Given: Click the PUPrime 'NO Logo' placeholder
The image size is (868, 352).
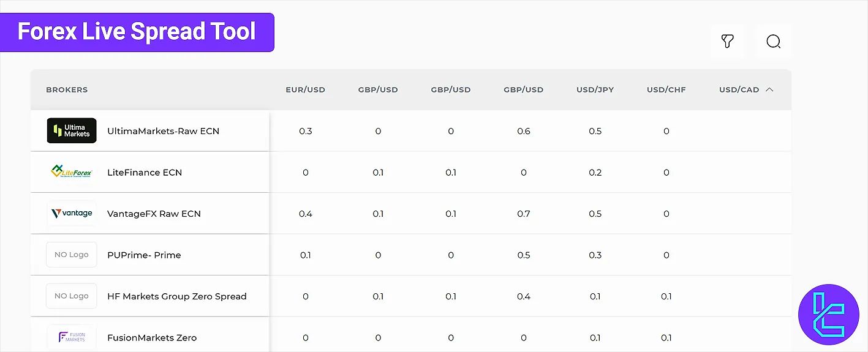Looking at the screenshot, I should click(x=72, y=255).
